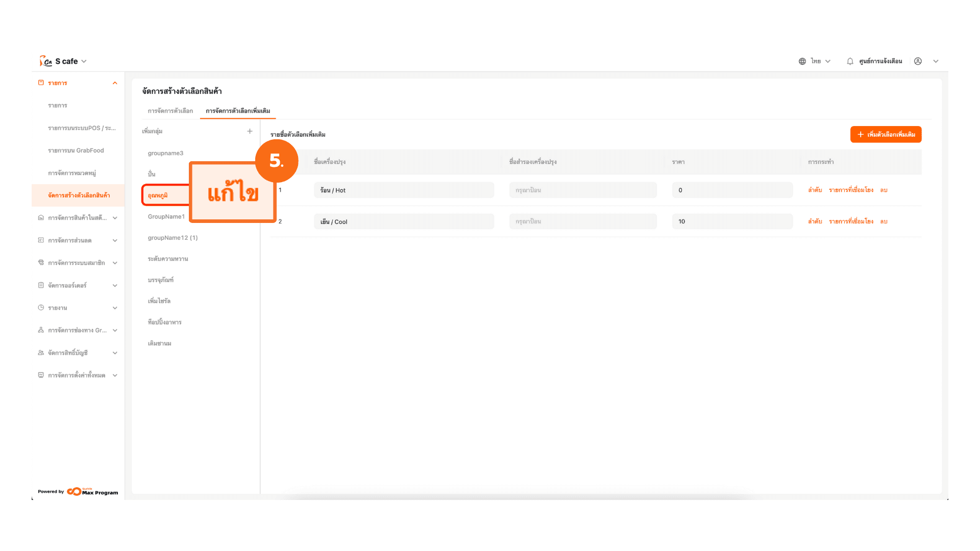Click the การจัดการส่วนลด sidebar icon
This screenshot has width=980, height=551.
[x=41, y=240]
